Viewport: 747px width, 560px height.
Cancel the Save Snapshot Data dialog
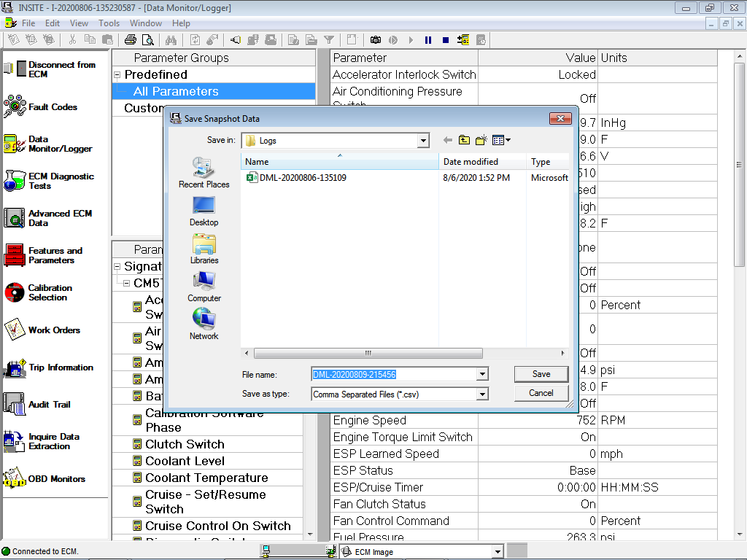(x=541, y=393)
